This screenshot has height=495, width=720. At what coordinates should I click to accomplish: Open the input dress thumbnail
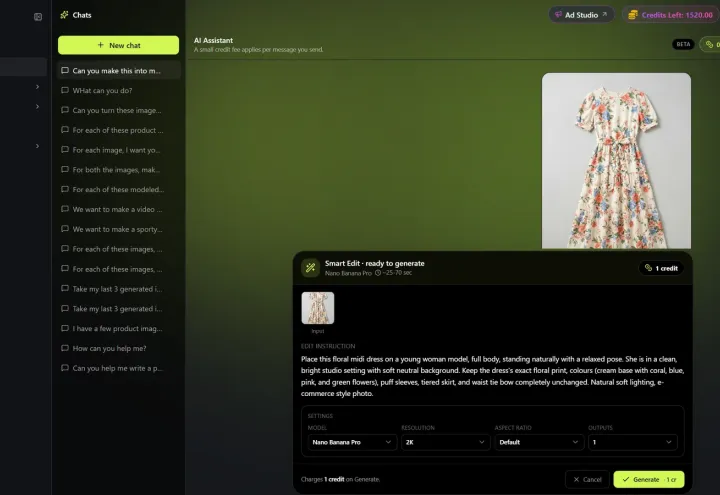(x=318, y=308)
